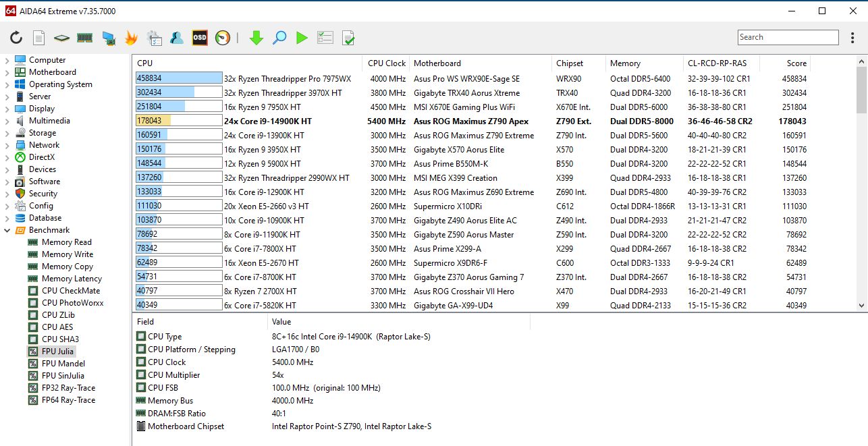
Task: Click the user accounts toolbar icon
Action: (177, 38)
